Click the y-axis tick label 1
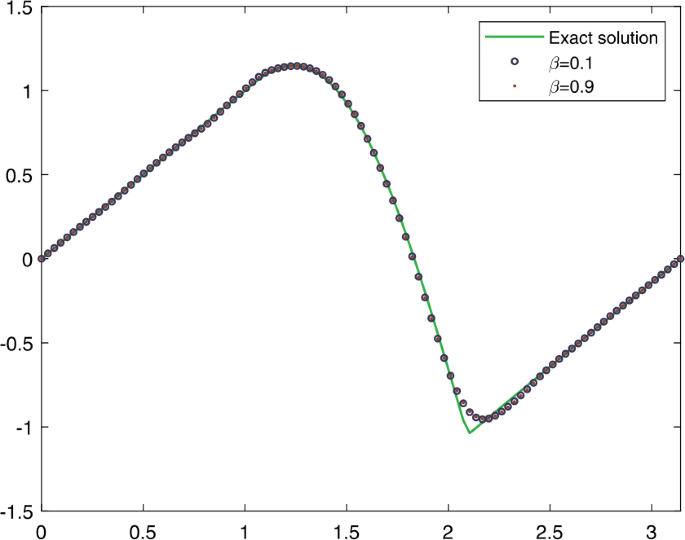The width and height of the screenshot is (685, 540). (x=27, y=91)
